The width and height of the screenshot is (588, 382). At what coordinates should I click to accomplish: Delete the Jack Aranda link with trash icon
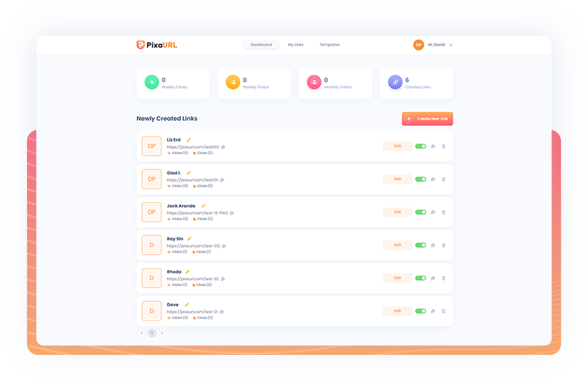tap(444, 213)
